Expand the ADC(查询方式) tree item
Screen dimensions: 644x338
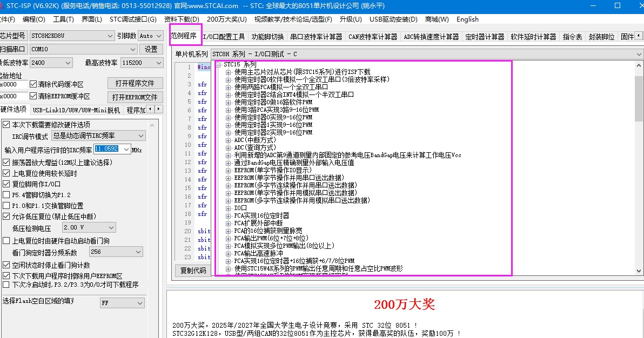coord(229,147)
